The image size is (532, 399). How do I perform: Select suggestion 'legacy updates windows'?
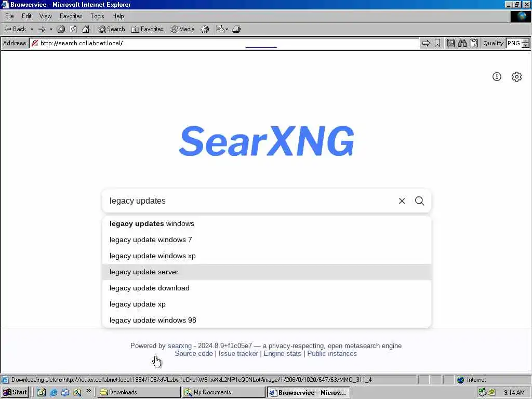coord(267,223)
